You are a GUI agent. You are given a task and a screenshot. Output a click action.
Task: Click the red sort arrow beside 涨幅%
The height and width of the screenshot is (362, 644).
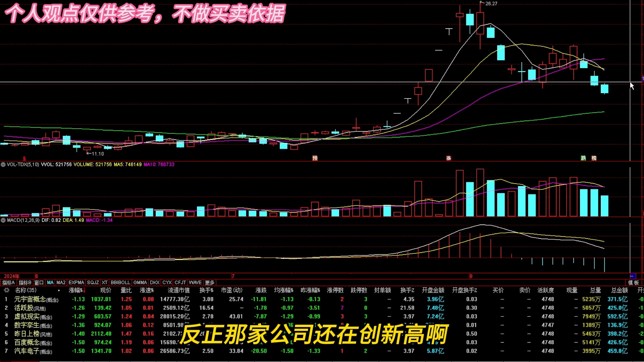point(85,291)
